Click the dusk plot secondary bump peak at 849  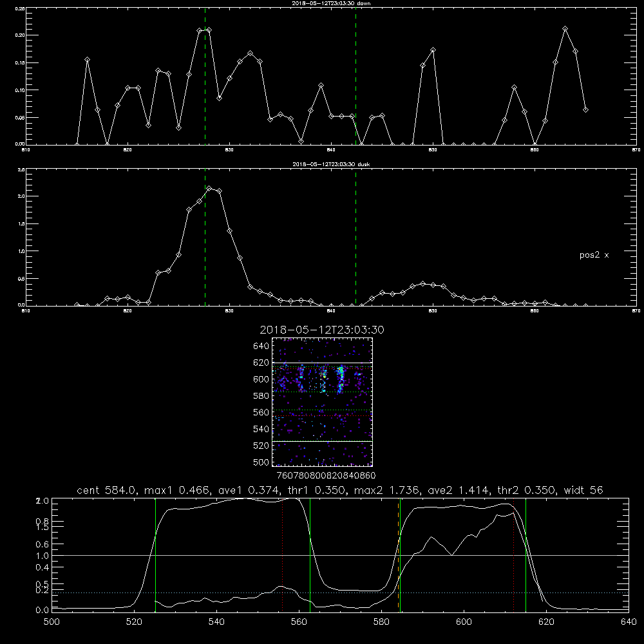tap(423, 284)
